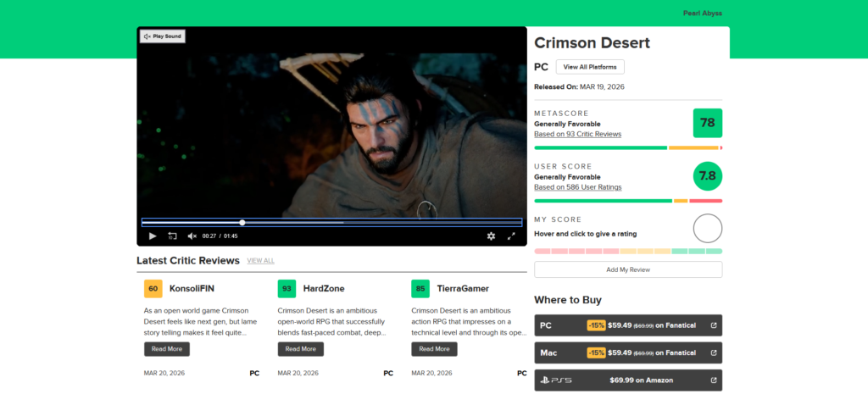Read more of HardZone review
868x394 pixels.
(x=301, y=349)
